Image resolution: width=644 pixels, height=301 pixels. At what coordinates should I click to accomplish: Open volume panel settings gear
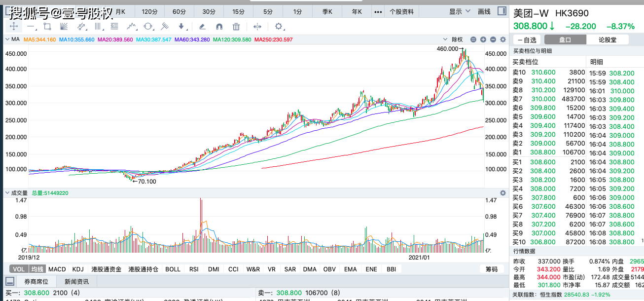tap(503, 193)
